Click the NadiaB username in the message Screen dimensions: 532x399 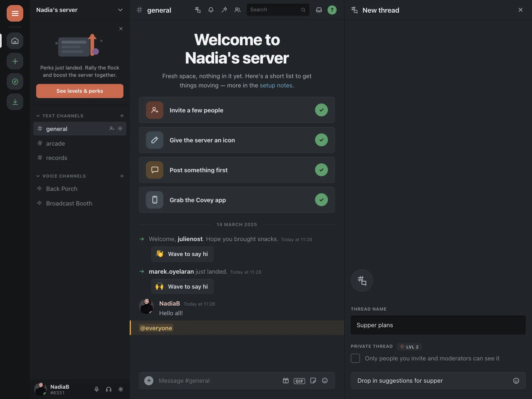170,304
